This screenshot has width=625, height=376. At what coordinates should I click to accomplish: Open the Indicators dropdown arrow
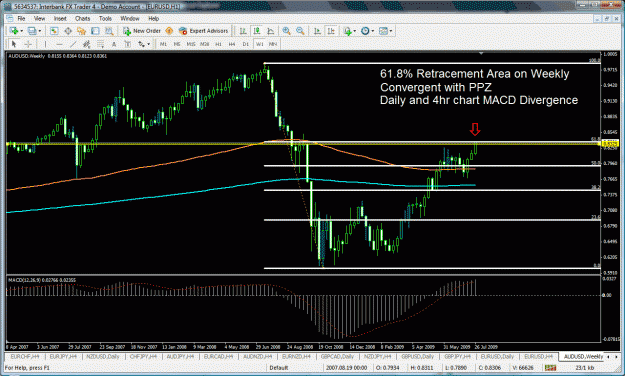354,31
